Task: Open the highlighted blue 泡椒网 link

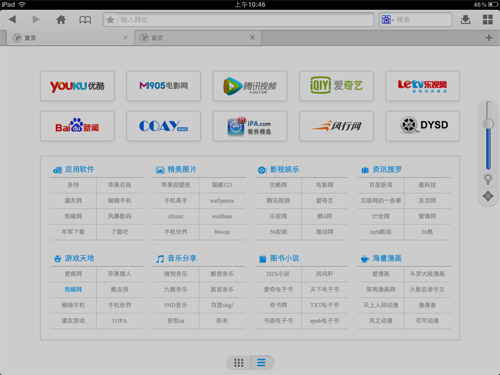Action: 73,289
